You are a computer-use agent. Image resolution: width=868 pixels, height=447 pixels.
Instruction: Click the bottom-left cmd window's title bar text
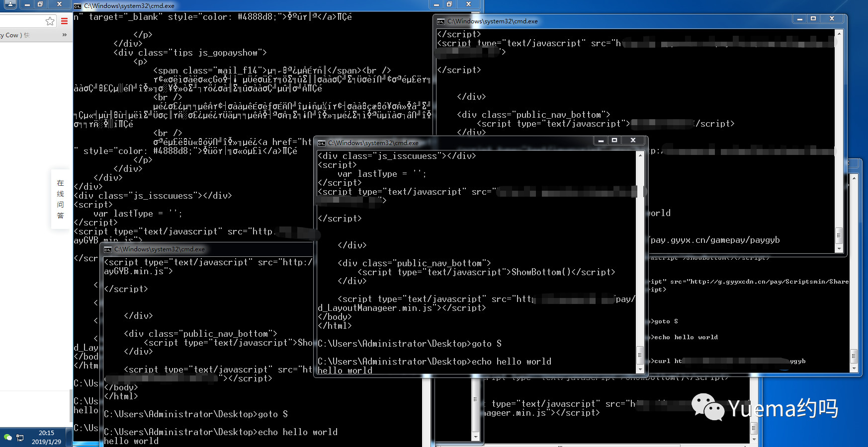(x=160, y=249)
